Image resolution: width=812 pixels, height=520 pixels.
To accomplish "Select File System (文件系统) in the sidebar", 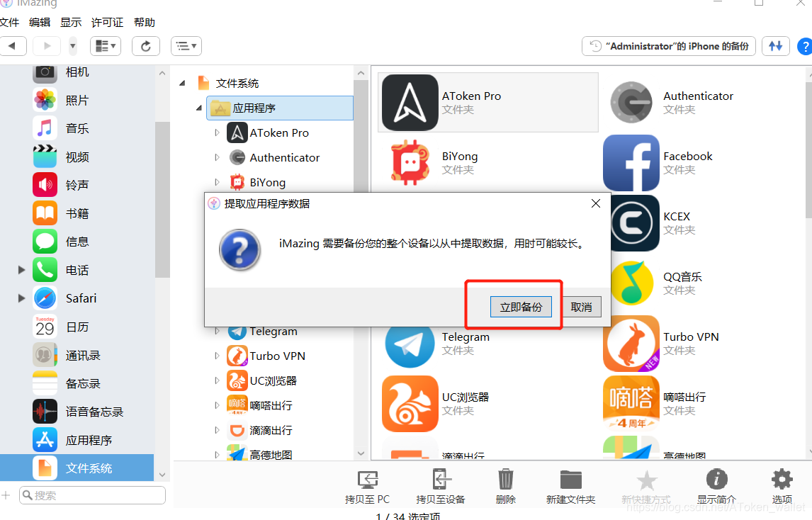I will tap(78, 468).
